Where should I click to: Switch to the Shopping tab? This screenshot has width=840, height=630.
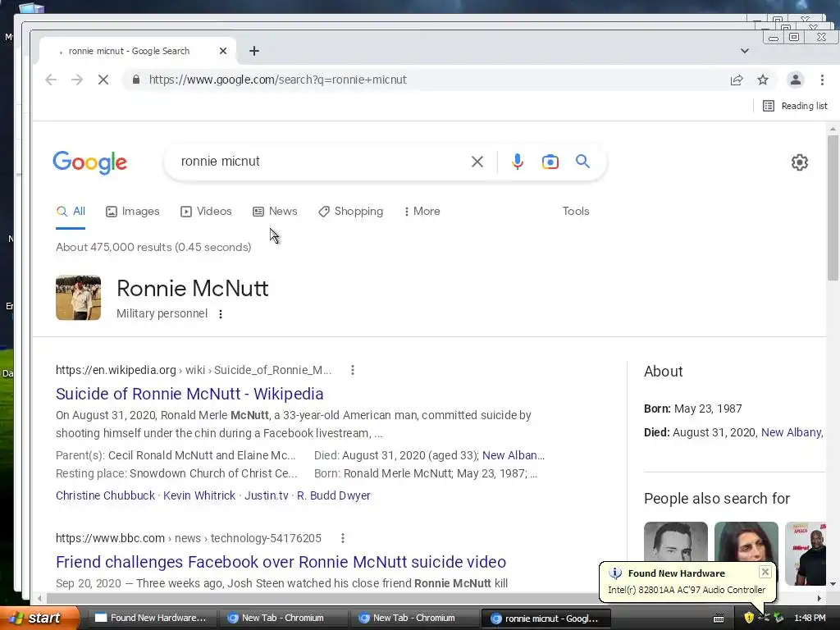[351, 212]
